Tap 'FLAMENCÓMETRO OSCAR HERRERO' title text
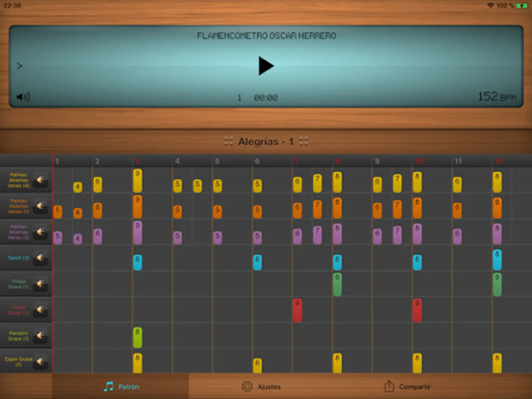This screenshot has height=399, width=532. click(x=266, y=36)
